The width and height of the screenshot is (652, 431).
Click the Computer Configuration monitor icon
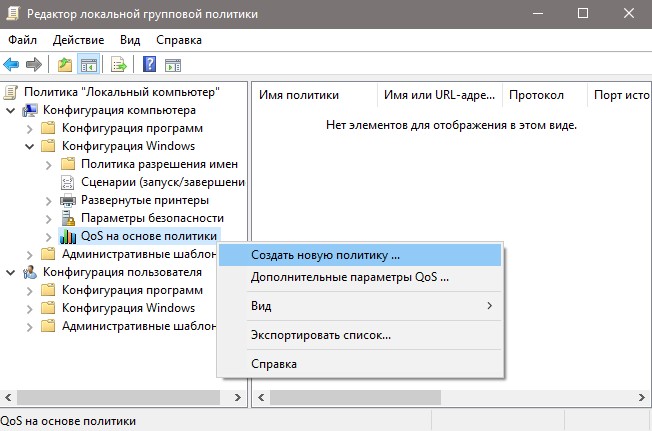pos(30,110)
